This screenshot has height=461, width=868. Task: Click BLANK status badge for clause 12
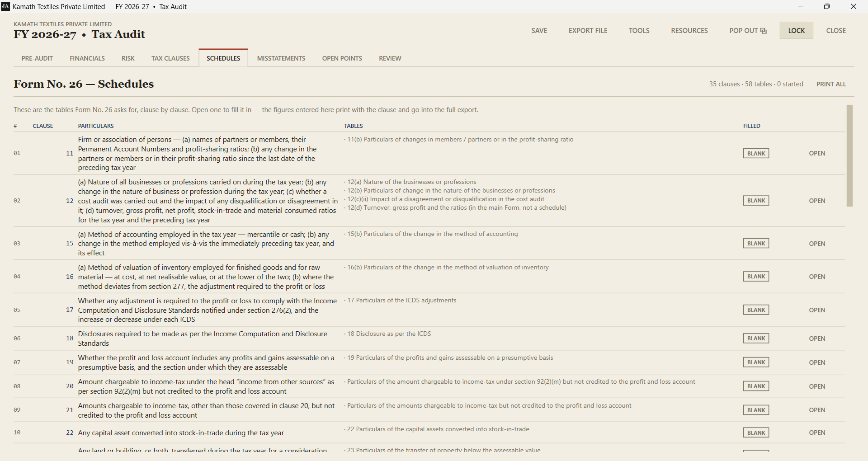tap(756, 201)
